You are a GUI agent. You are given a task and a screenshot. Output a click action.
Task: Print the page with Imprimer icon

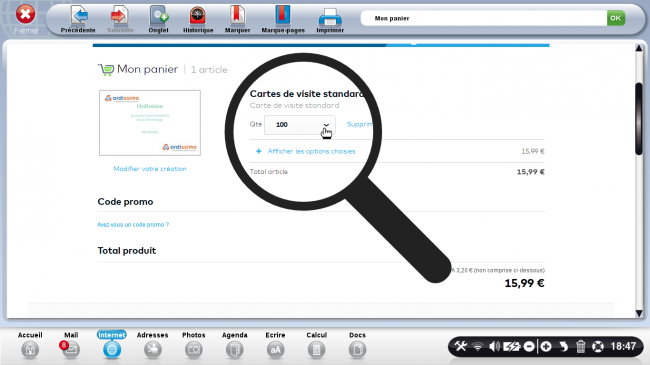pos(330,17)
